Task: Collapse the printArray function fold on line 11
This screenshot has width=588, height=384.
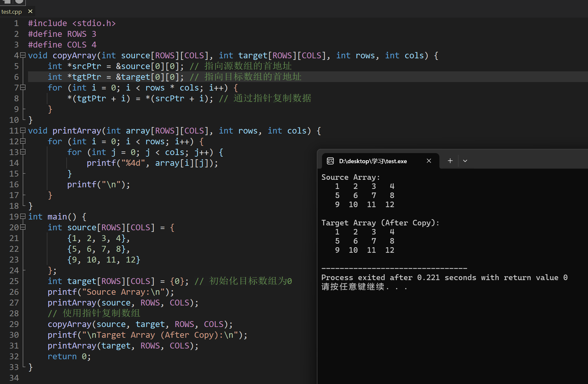Action: pyautogui.click(x=23, y=131)
